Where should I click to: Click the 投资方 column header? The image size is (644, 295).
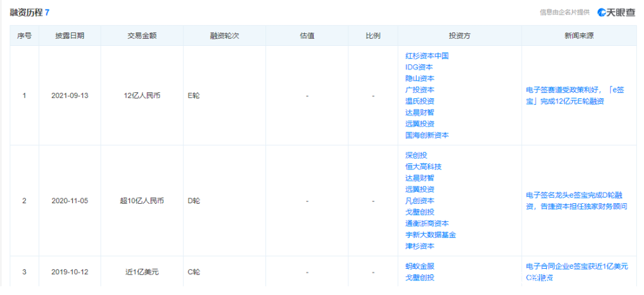(x=460, y=36)
